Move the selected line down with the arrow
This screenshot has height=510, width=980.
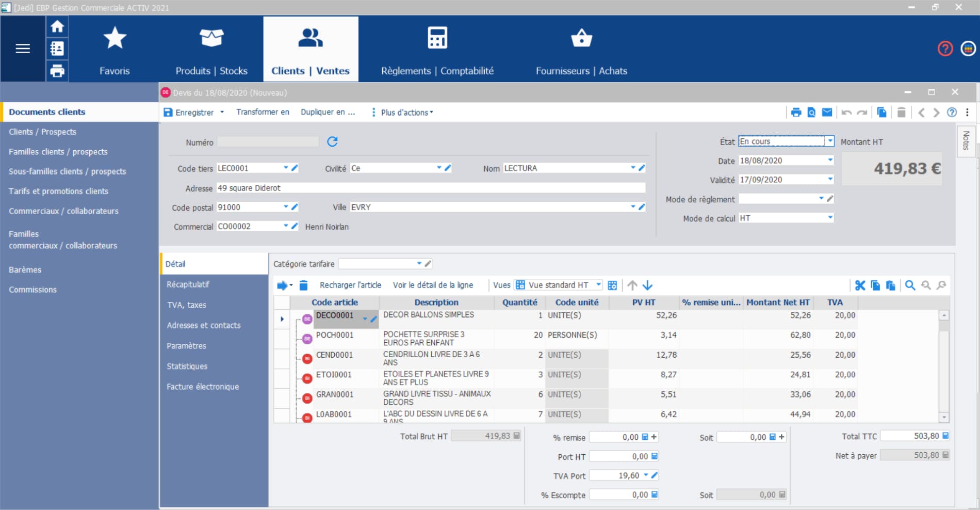(x=648, y=284)
